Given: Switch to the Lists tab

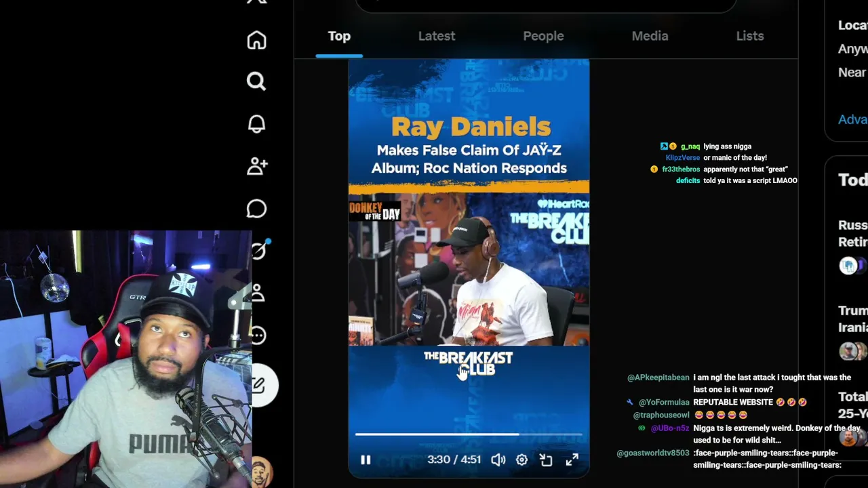Looking at the screenshot, I should pos(750,36).
